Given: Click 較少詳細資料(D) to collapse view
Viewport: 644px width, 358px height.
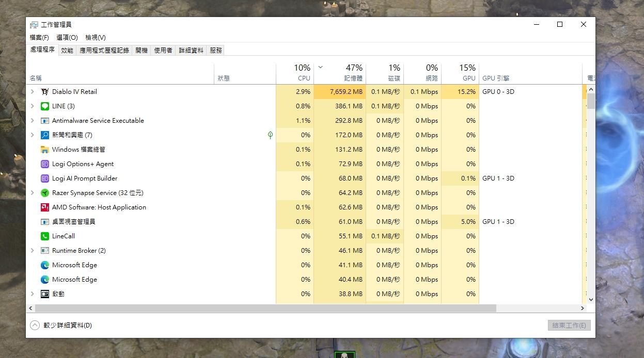Looking at the screenshot, I should pyautogui.click(x=61, y=326).
